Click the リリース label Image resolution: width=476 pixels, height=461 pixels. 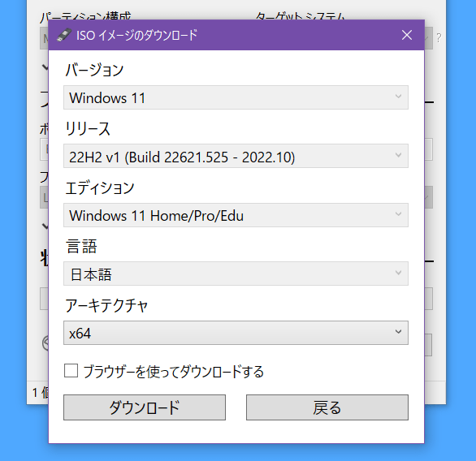click(x=88, y=128)
